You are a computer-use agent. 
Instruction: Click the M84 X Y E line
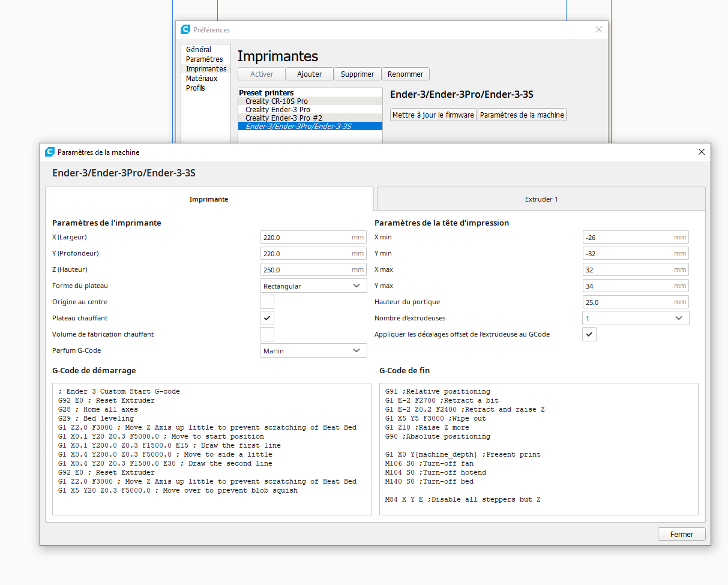[463, 499]
